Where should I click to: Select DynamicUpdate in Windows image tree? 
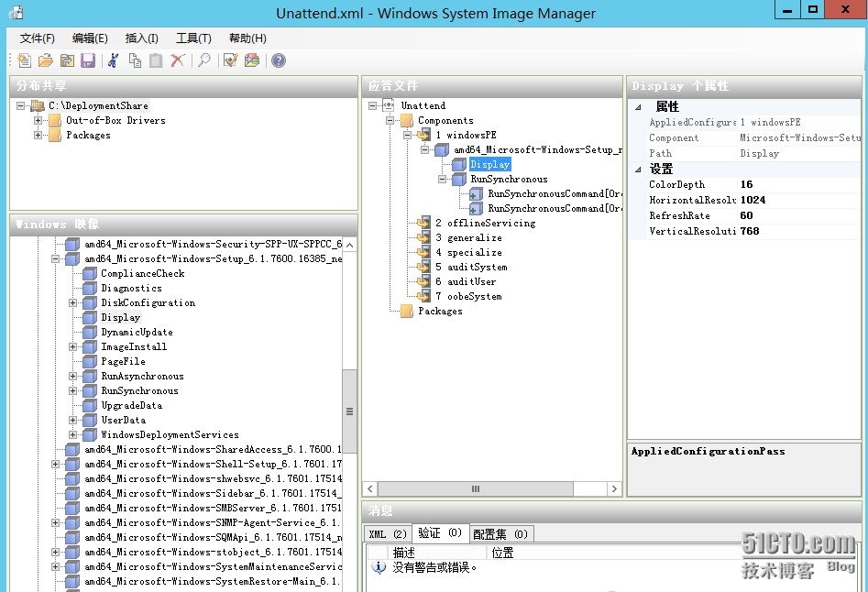click(x=137, y=332)
